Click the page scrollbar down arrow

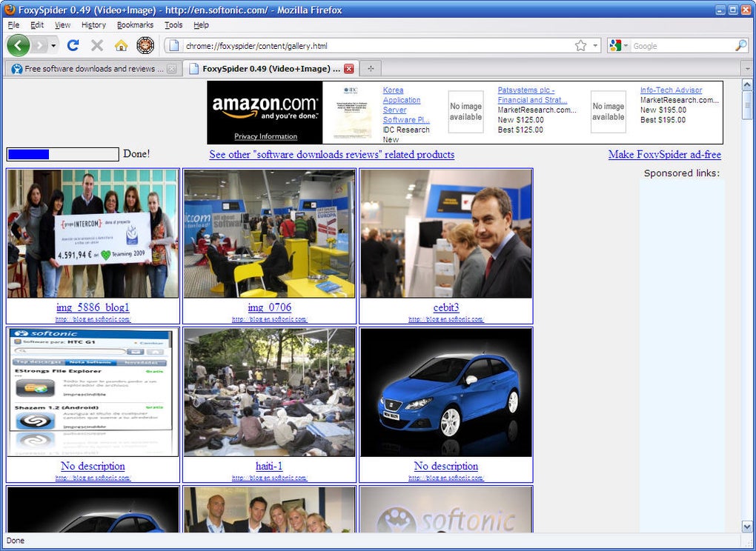(x=747, y=527)
